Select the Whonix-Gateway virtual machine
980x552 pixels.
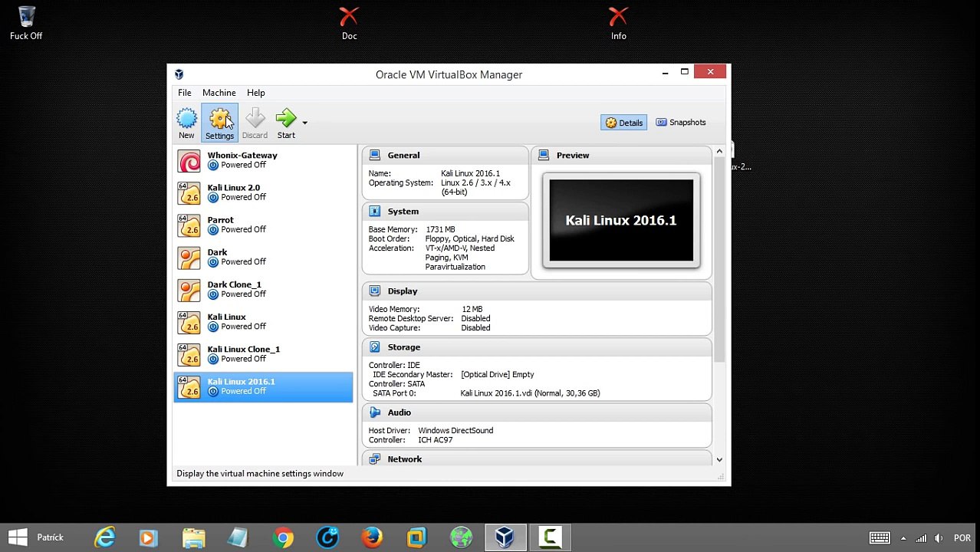pyautogui.click(x=263, y=160)
